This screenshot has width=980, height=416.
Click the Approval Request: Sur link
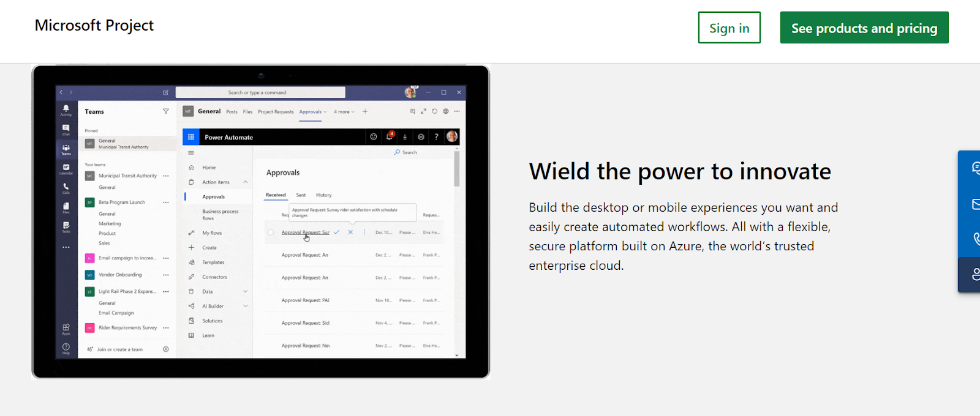point(305,232)
